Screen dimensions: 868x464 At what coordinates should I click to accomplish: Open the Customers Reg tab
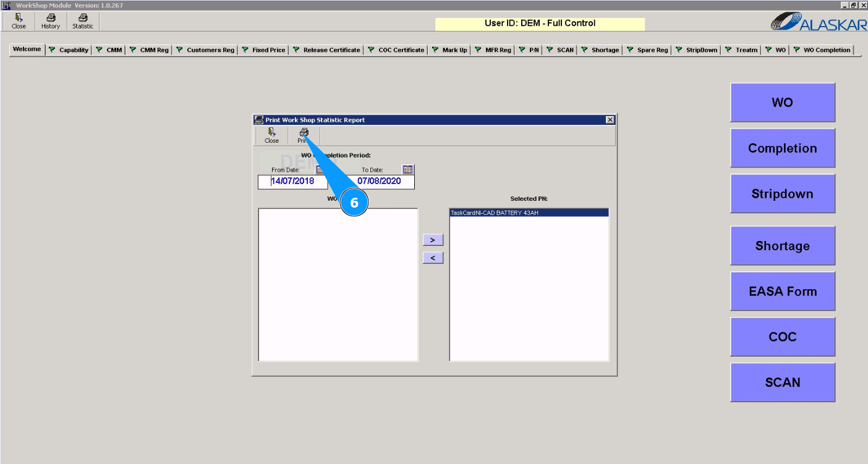205,50
